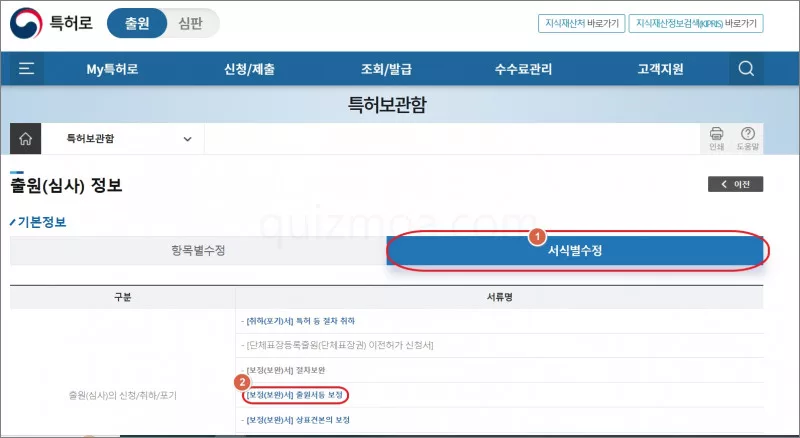The height and width of the screenshot is (438, 800).
Task: Click 지식재산처 바로가기 button
Action: pyautogui.click(x=582, y=23)
